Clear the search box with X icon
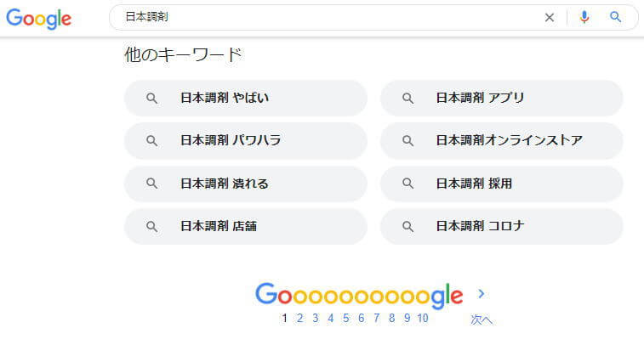 point(549,18)
